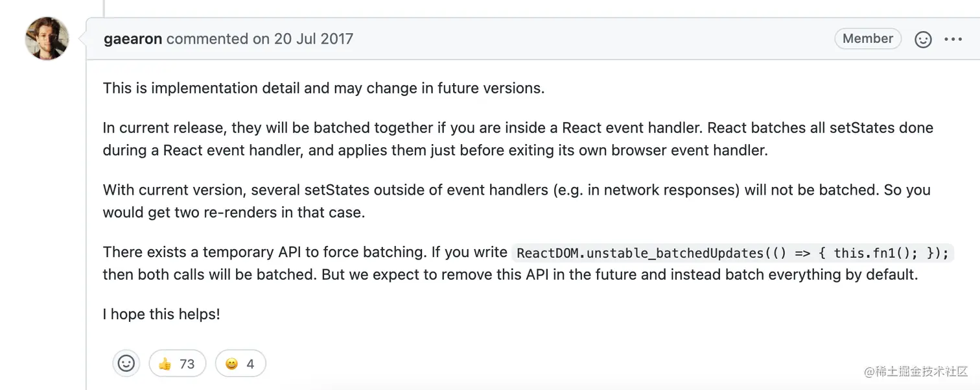Toggle the laugh reaction with 4
The image size is (980, 390).
[x=240, y=363]
